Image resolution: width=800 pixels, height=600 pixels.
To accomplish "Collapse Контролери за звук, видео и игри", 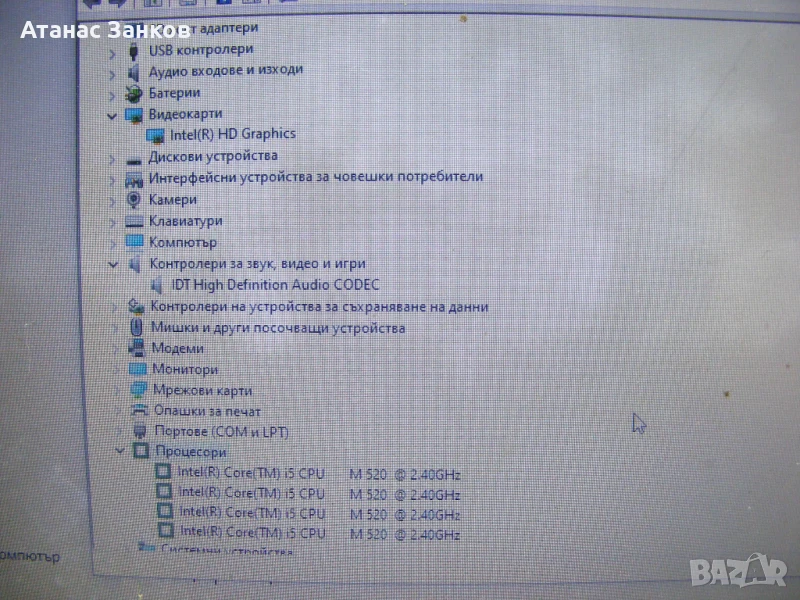I will tap(113, 264).
